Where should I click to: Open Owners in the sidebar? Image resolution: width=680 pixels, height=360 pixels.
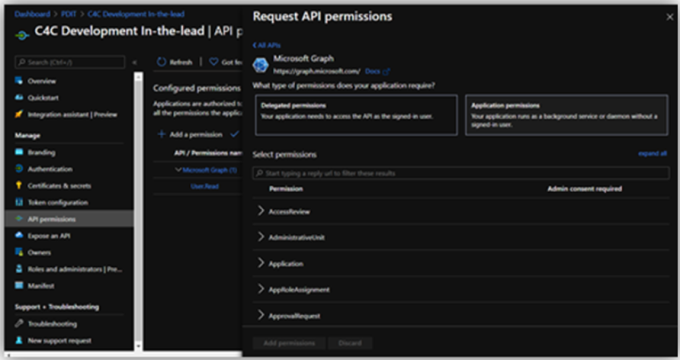click(x=39, y=252)
